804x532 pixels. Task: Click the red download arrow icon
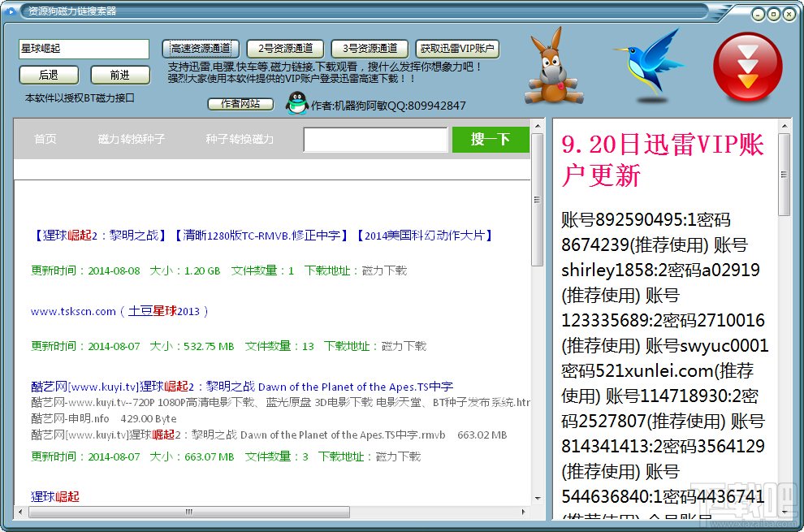(748, 67)
